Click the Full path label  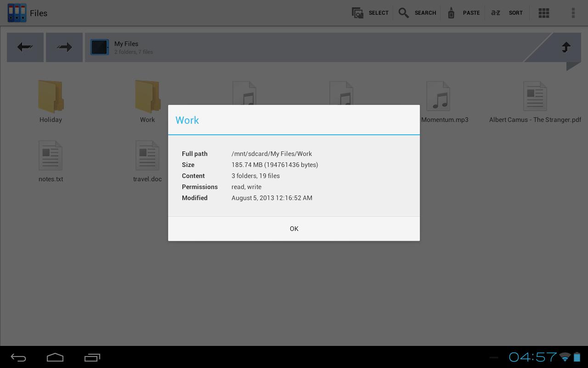[195, 154]
